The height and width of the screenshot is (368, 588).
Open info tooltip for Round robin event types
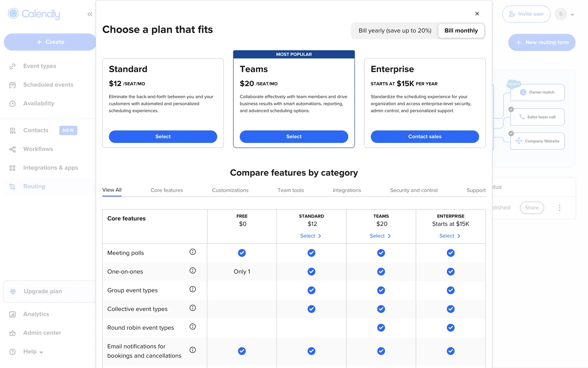(x=193, y=327)
